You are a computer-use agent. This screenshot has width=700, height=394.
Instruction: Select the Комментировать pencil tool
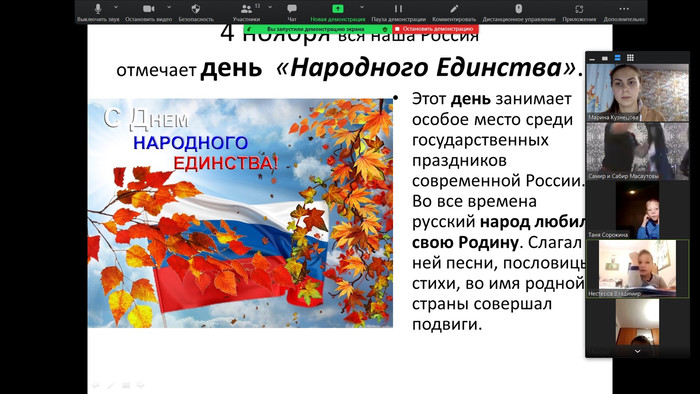click(454, 8)
